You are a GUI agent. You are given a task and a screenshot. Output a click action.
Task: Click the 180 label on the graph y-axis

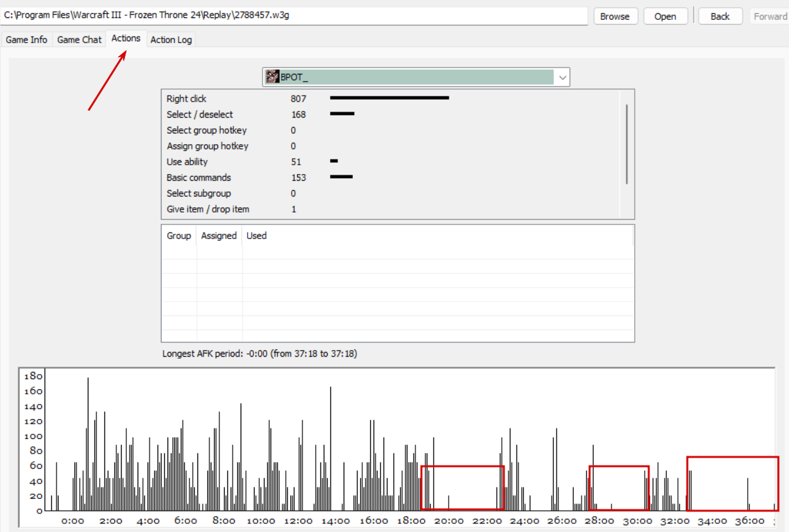(x=33, y=376)
